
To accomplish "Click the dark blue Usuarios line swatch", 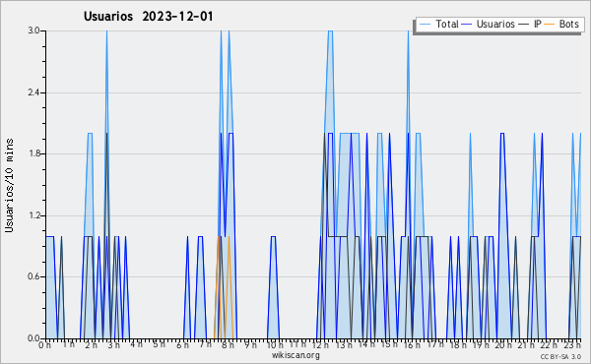I will click(x=467, y=24).
